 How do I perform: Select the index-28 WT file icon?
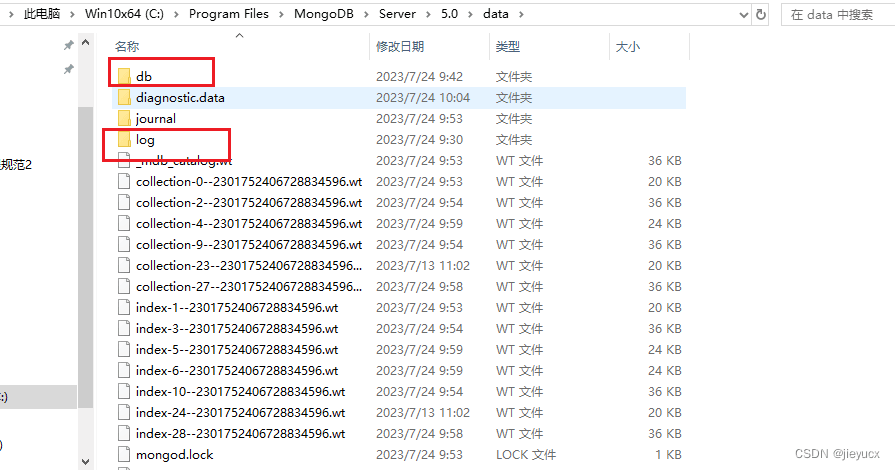124,433
